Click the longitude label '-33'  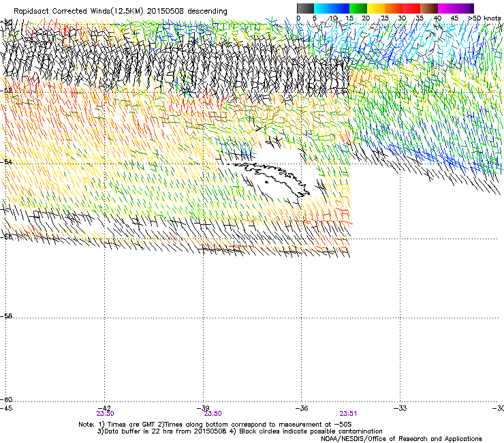click(x=400, y=408)
